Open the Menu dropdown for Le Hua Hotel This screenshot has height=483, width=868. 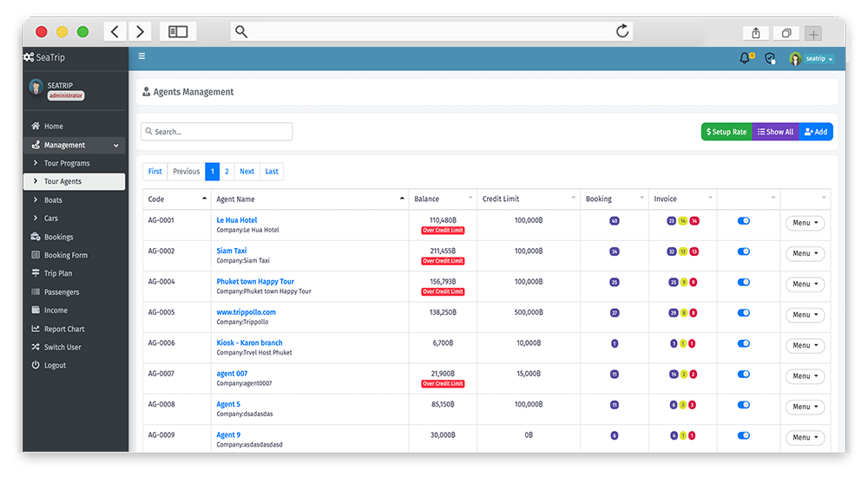click(805, 223)
